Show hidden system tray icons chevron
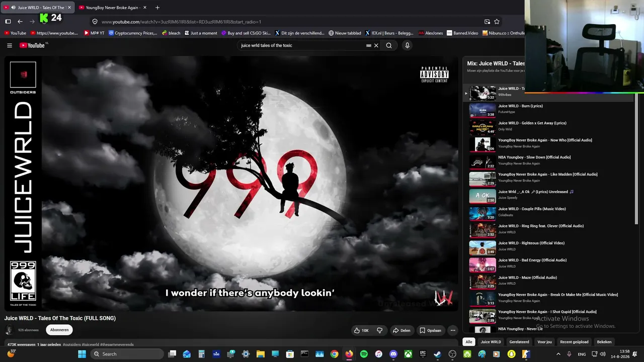The image size is (644, 362). point(558,354)
